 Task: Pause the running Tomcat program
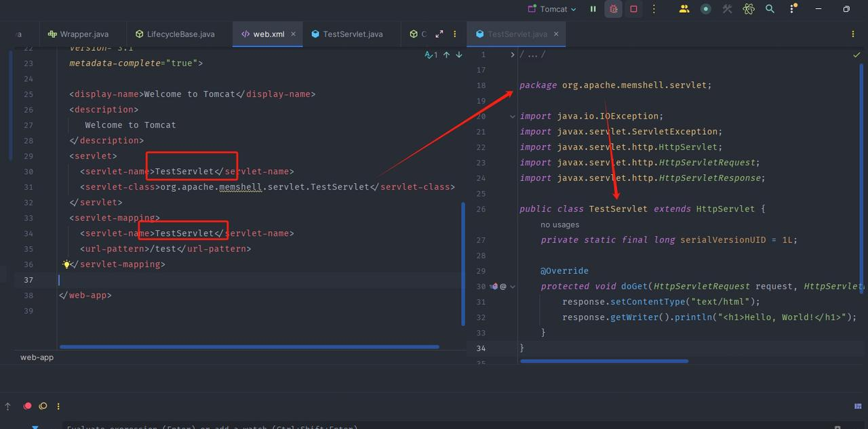pos(593,9)
